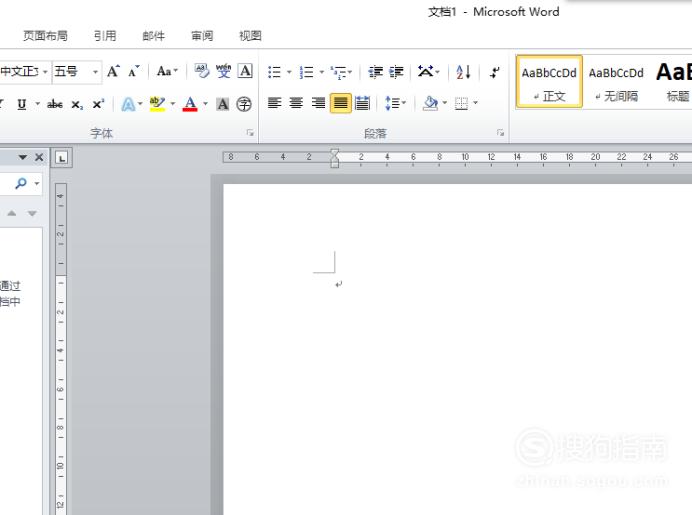Click inside the blank document page

coord(458,350)
